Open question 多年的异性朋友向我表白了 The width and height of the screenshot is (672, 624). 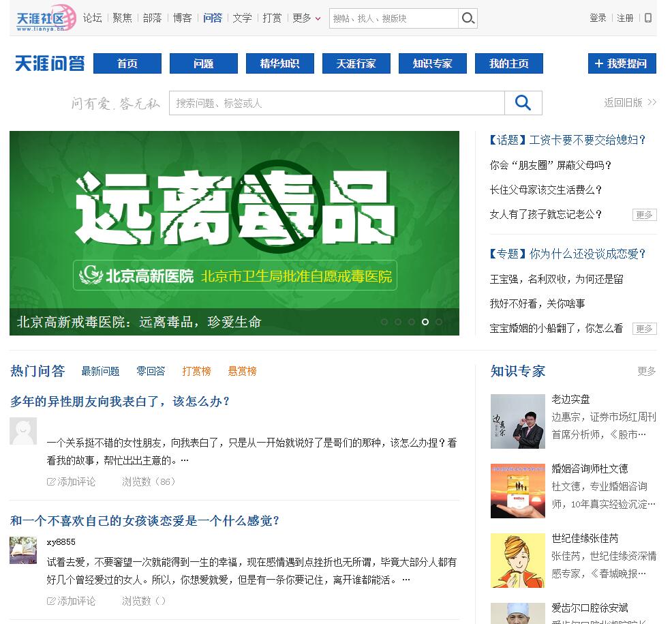(x=119, y=402)
